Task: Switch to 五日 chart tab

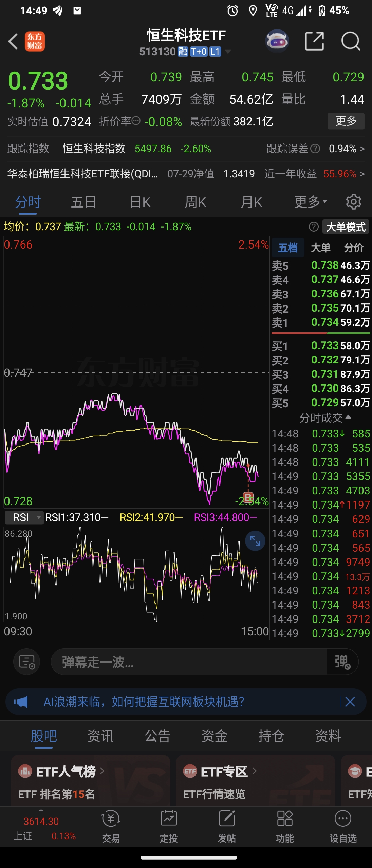Action: tap(83, 202)
